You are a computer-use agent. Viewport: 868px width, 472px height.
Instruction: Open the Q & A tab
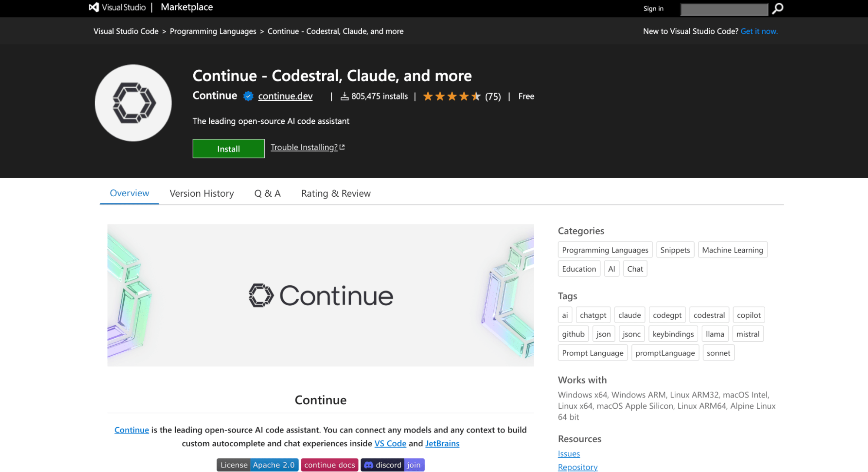pos(267,193)
